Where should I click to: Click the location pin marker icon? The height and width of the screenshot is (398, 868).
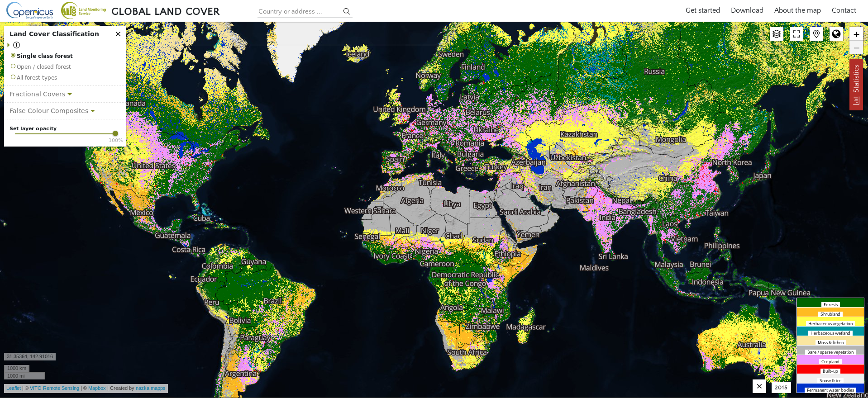click(816, 34)
